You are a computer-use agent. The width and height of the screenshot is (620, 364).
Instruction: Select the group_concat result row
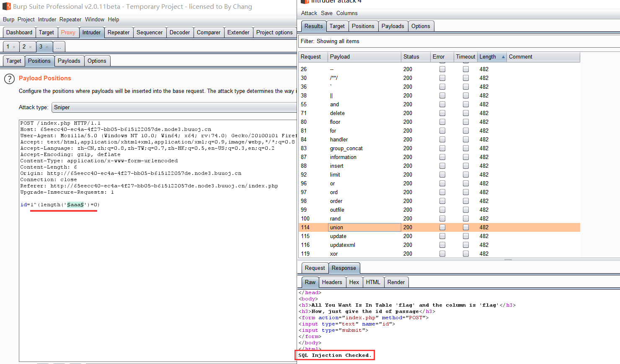(439, 148)
